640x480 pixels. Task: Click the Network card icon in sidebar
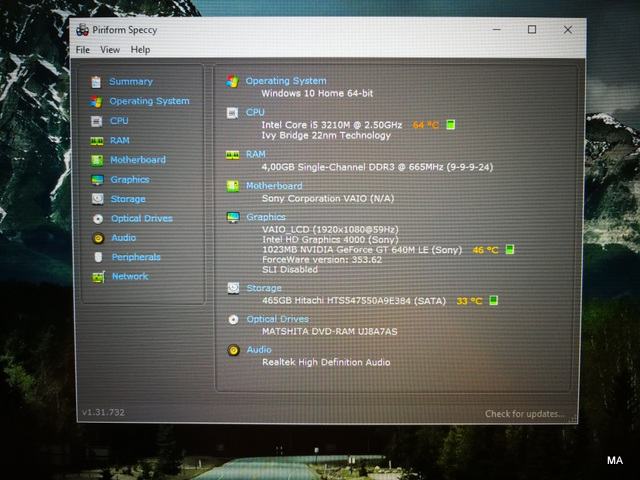click(x=98, y=277)
